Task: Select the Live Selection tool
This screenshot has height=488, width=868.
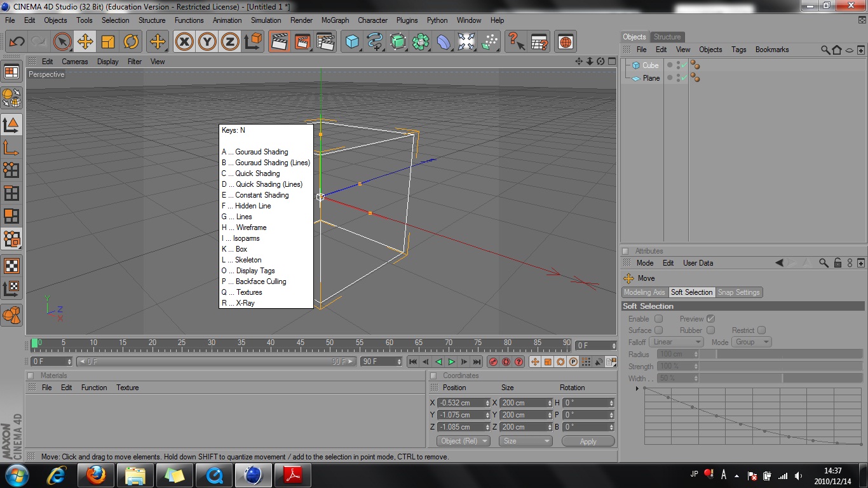Action: click(62, 42)
